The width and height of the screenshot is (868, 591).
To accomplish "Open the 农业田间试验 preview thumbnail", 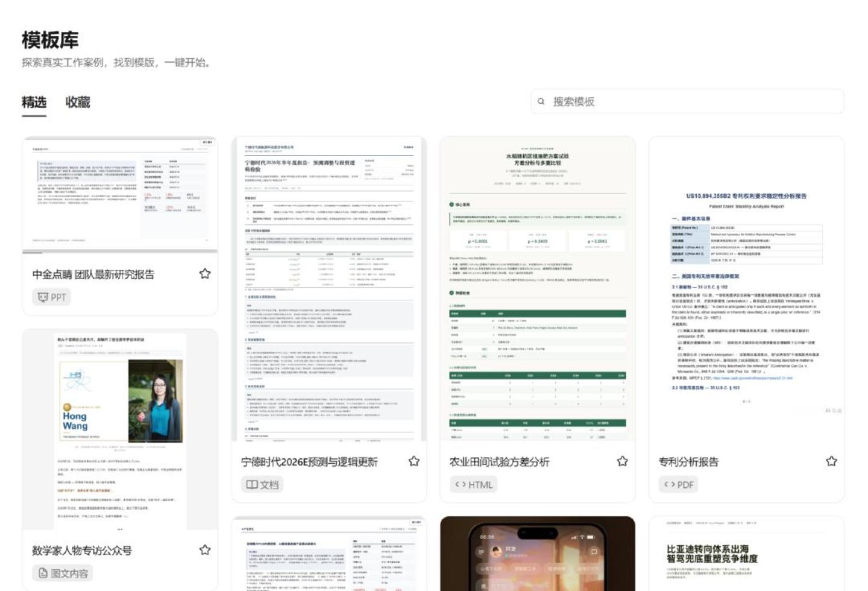I will [x=538, y=289].
